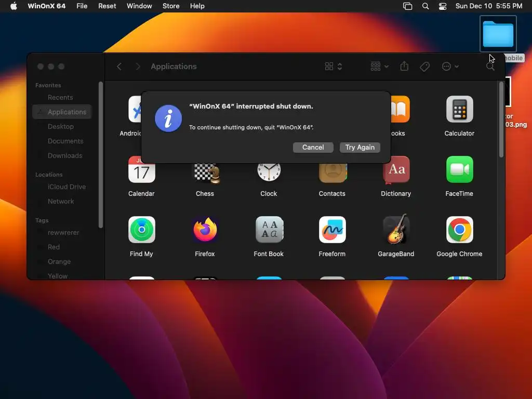This screenshot has width=532, height=399.
Task: Click the Applications list vertical scrollbar
Action: pyautogui.click(x=501, y=119)
